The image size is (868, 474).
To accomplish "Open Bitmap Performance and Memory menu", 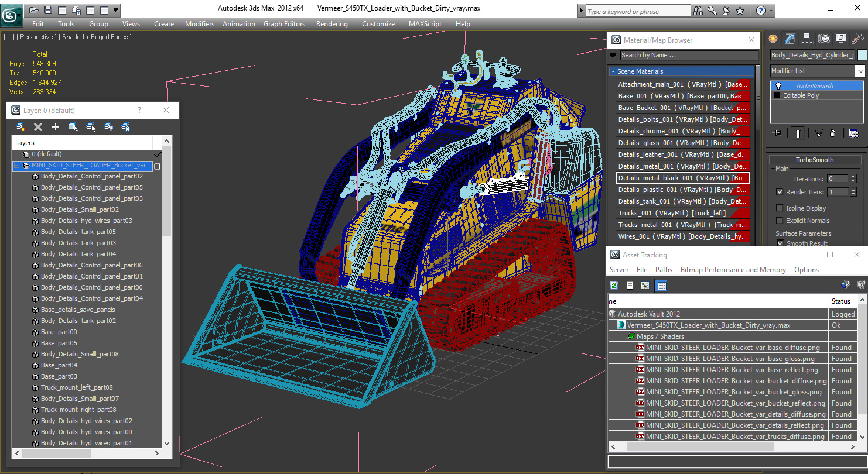I will click(733, 270).
